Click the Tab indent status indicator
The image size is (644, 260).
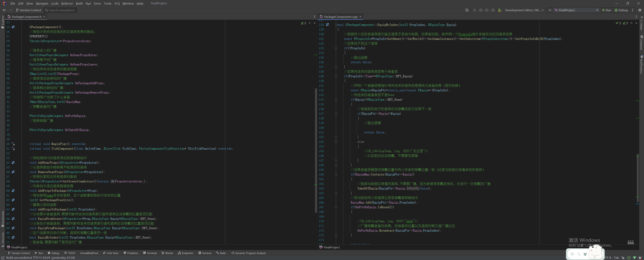click(616, 258)
